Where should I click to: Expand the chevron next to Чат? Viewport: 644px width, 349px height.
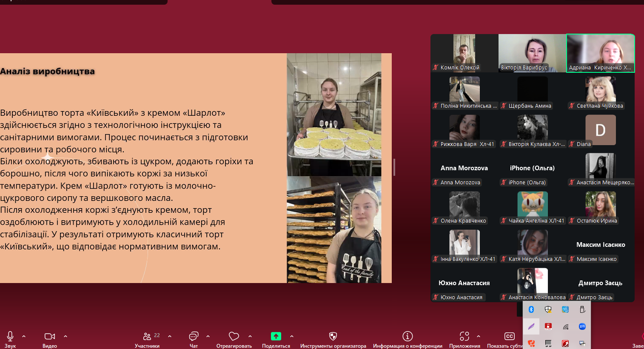click(x=208, y=336)
